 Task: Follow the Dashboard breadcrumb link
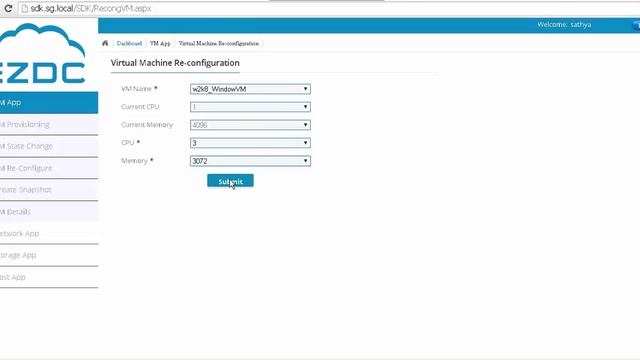pyautogui.click(x=129, y=43)
